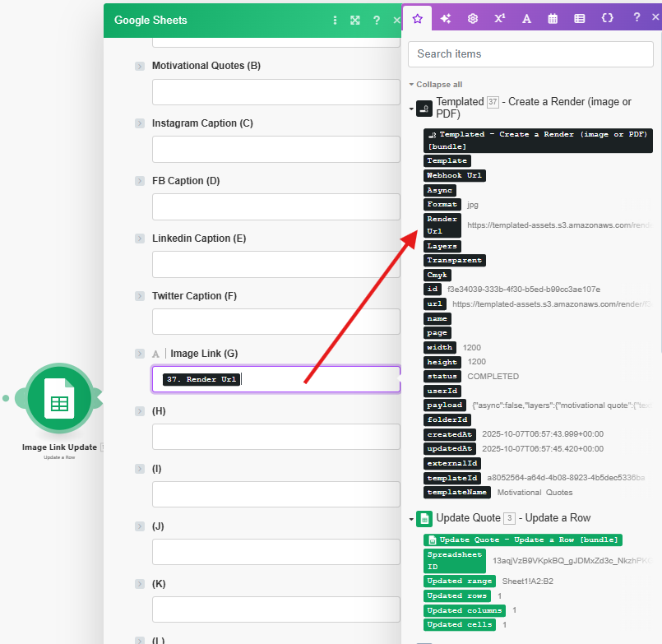Image resolution: width=662 pixels, height=644 pixels.
Task: Insert the Webhook Url variable
Action: tap(454, 175)
